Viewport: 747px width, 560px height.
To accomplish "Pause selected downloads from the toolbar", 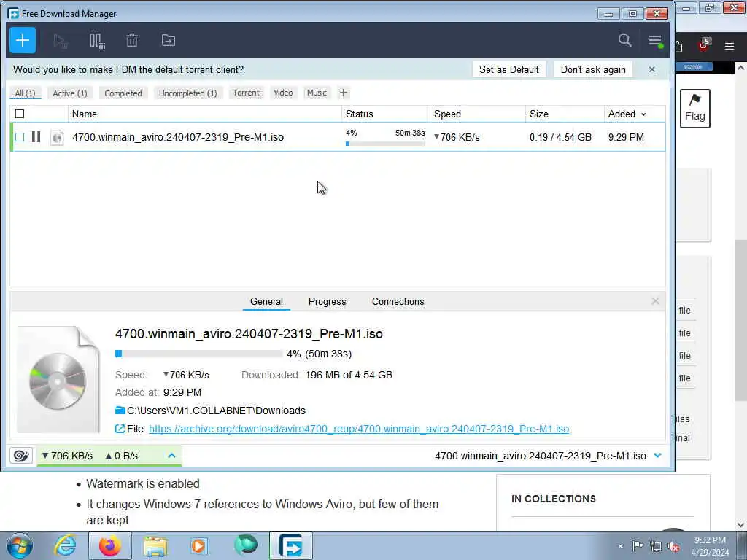I will 97,41.
